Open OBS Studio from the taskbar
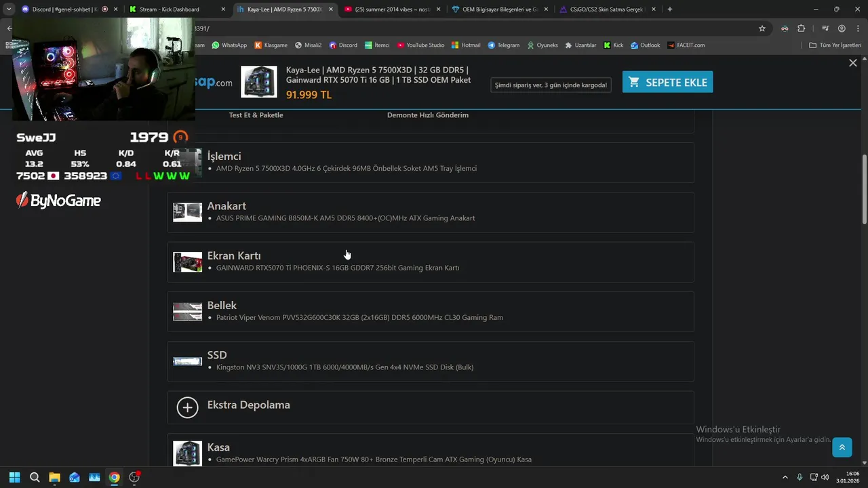 click(134, 477)
